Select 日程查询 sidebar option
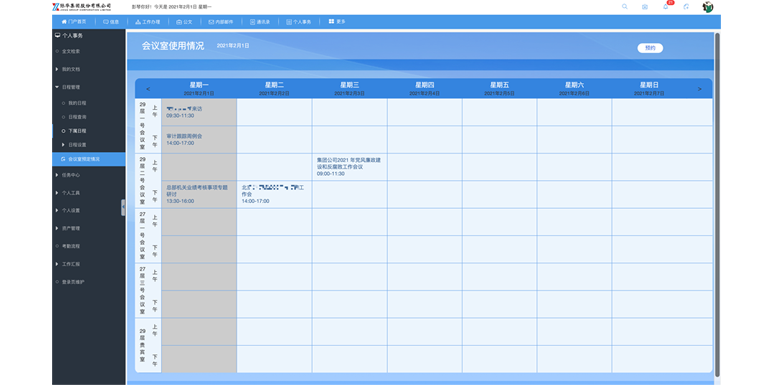Image resolution: width=773 pixels, height=388 pixels. [77, 117]
